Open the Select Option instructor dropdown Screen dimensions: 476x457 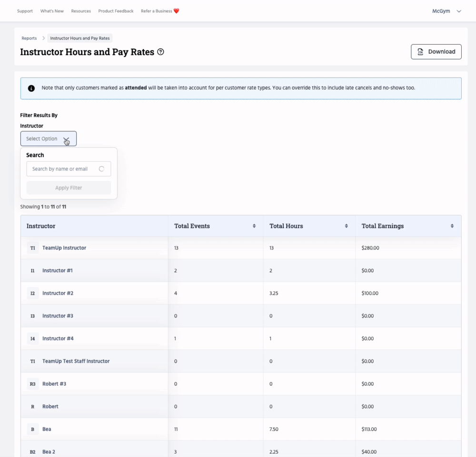[48, 138]
